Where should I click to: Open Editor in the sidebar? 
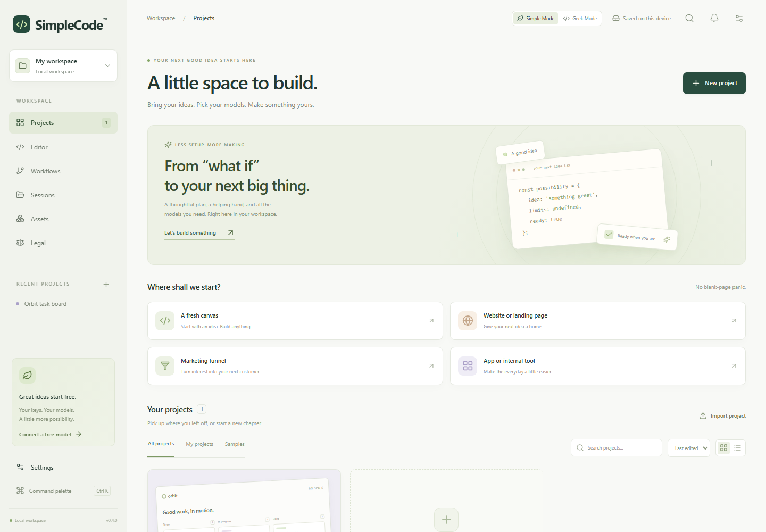point(63,147)
